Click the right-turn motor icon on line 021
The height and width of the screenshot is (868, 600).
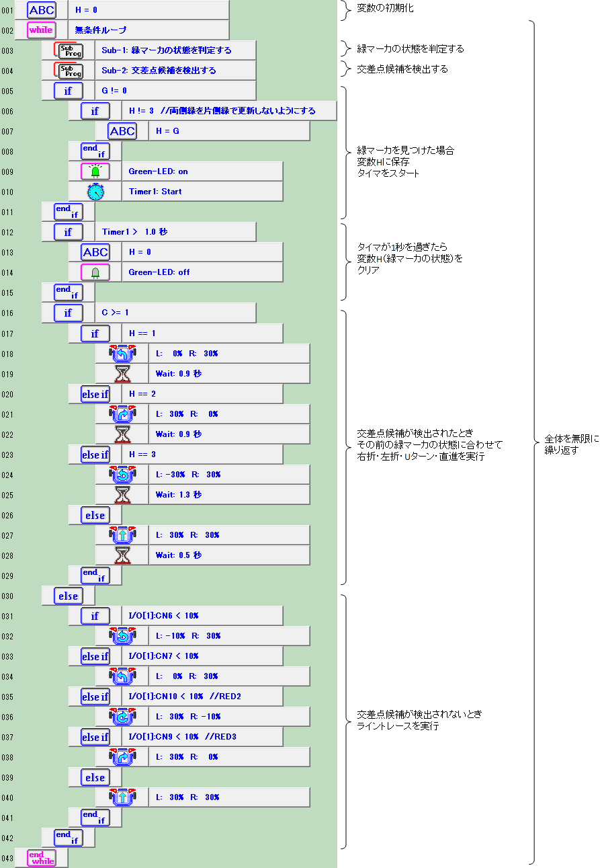[122, 413]
